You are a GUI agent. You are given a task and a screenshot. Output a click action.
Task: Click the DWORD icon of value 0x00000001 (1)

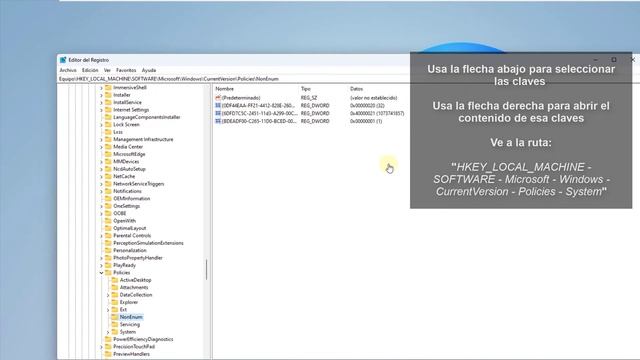218,121
